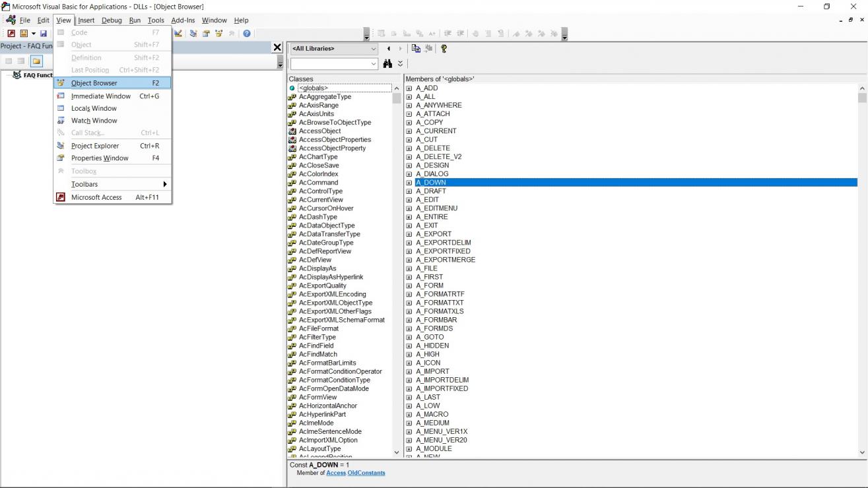Image resolution: width=868 pixels, height=488 pixels.
Task: Choose Properties Window in View menu
Action: click(x=112, y=158)
